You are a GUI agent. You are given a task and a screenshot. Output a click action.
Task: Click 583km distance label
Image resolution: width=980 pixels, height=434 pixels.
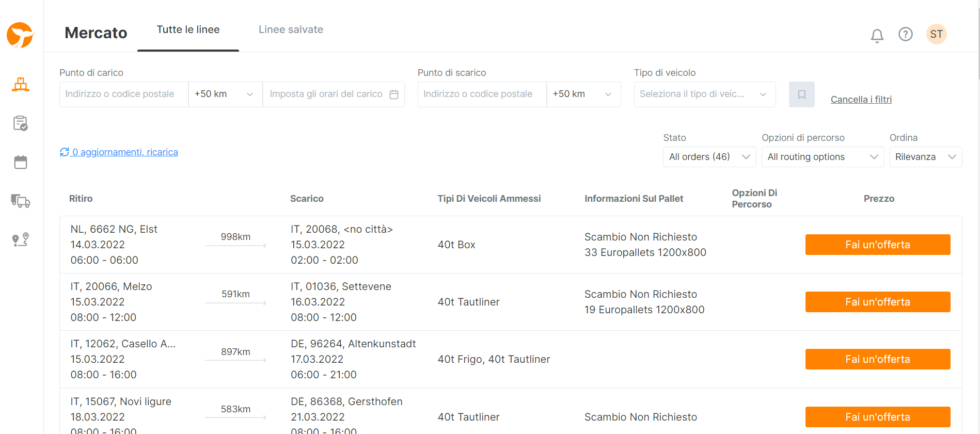tap(235, 409)
